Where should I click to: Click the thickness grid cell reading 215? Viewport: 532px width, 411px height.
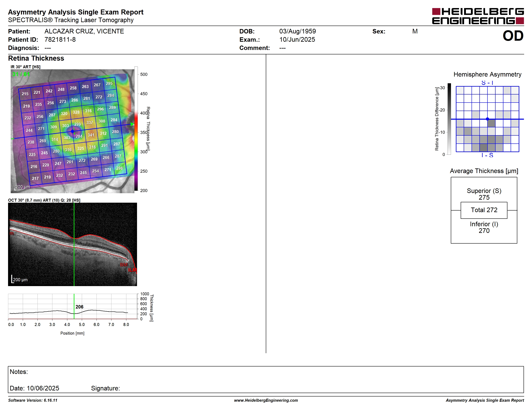25,94
